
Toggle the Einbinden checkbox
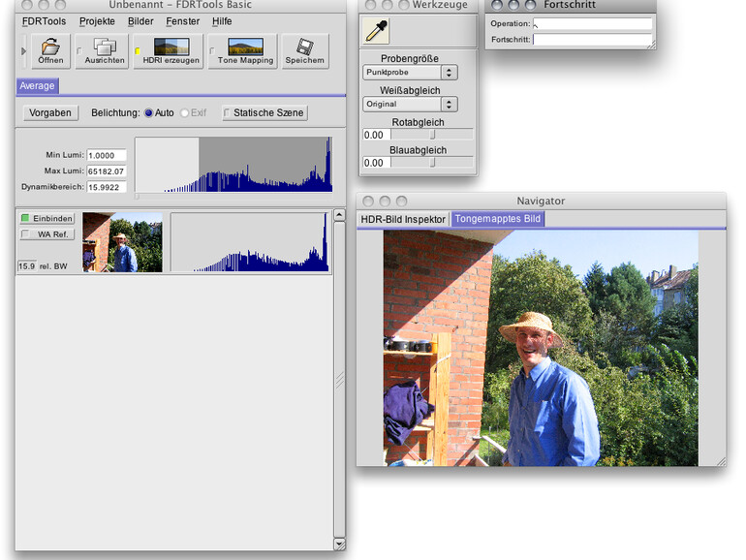(x=26, y=219)
